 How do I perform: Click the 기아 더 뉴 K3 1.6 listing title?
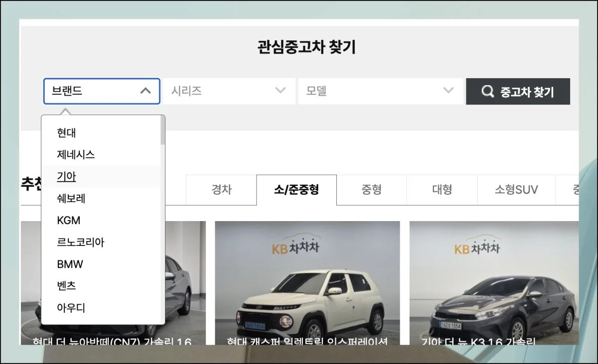point(478,341)
